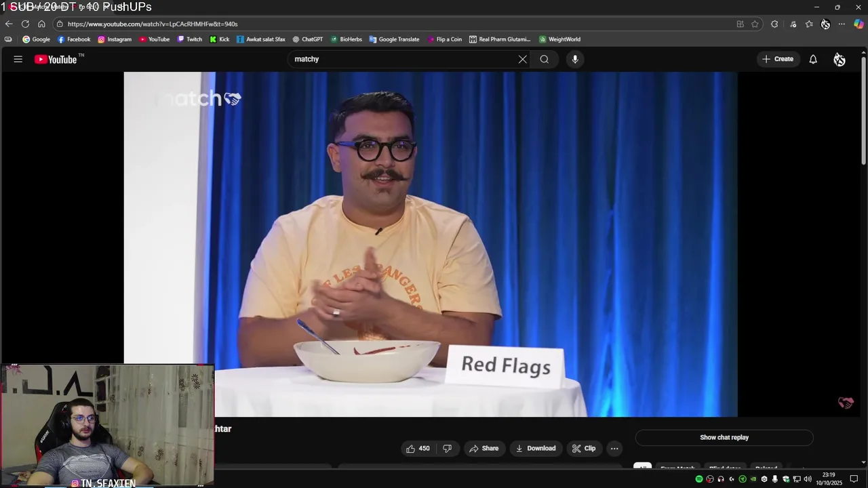Click OBS tray icon
The height and width of the screenshot is (488, 868).
[710, 479]
